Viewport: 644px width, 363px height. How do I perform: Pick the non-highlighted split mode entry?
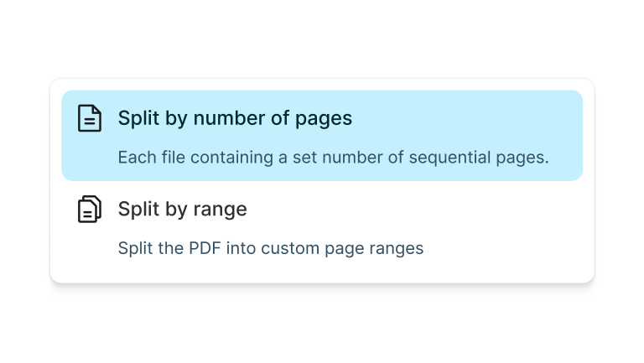click(x=322, y=226)
